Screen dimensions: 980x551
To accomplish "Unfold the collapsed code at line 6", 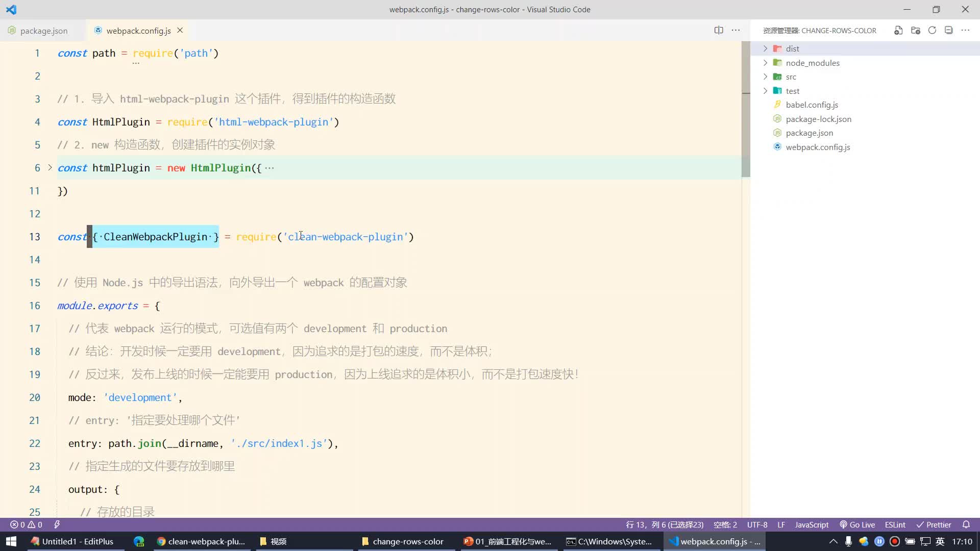I will click(x=50, y=167).
